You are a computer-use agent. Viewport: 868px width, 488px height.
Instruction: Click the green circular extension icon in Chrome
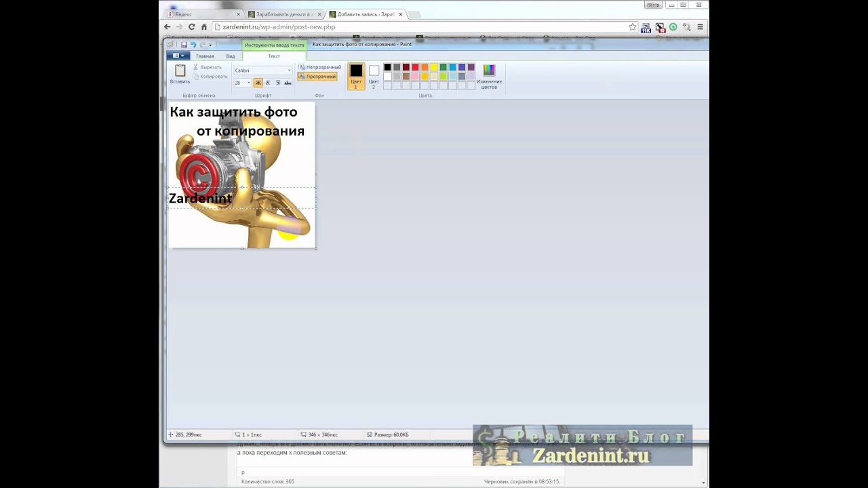tap(673, 27)
